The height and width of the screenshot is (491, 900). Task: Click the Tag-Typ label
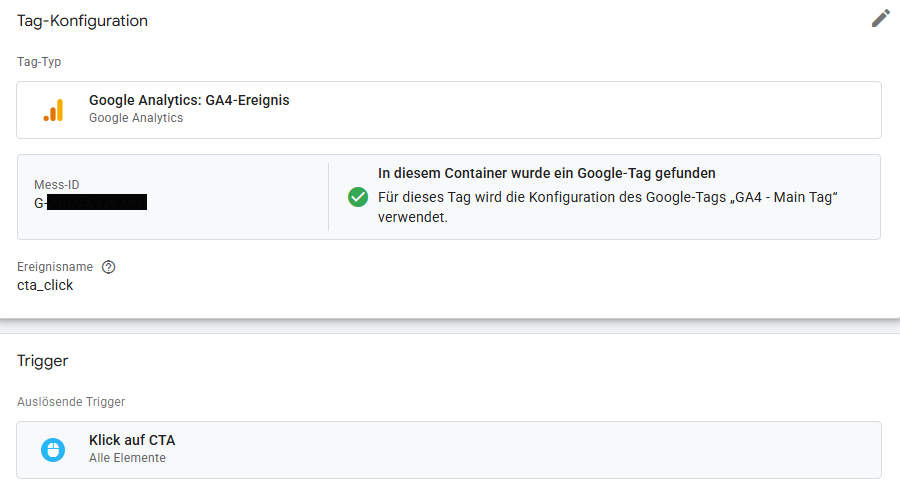tap(39, 61)
